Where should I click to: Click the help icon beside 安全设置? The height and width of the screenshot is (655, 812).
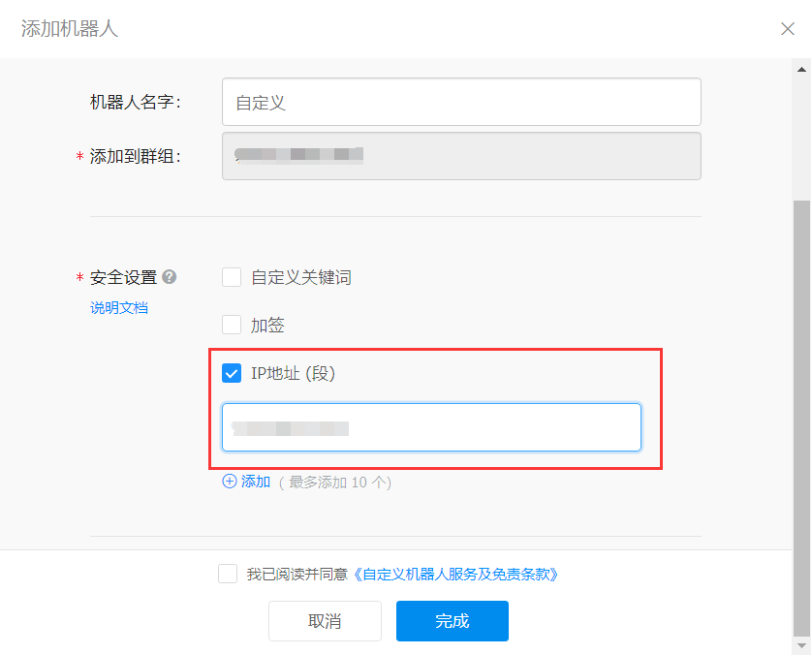(x=169, y=277)
